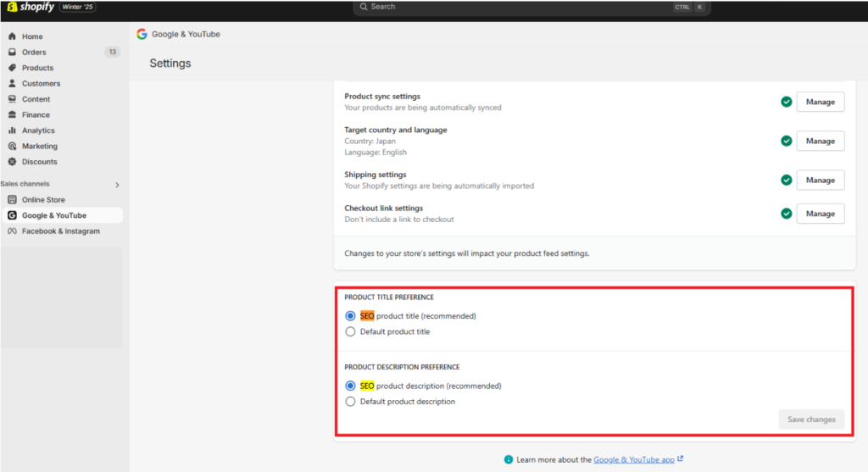Manage Checkout link settings
The width and height of the screenshot is (868, 472).
821,214
